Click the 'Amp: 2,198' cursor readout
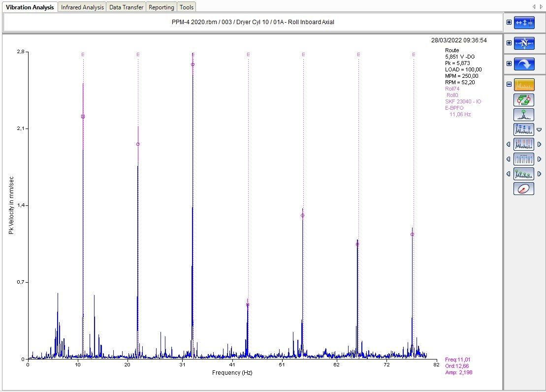Viewport: 546px width, 392px height. pyautogui.click(x=458, y=372)
